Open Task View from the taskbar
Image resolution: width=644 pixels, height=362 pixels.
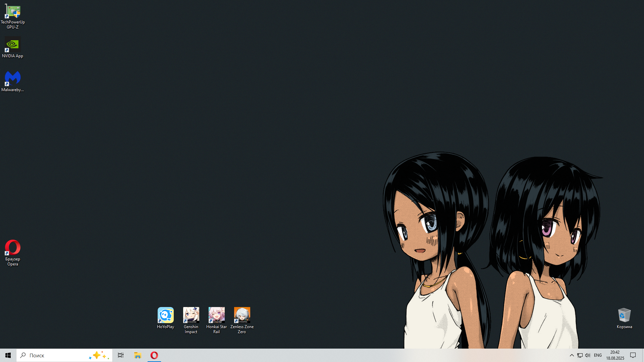pyautogui.click(x=121, y=355)
